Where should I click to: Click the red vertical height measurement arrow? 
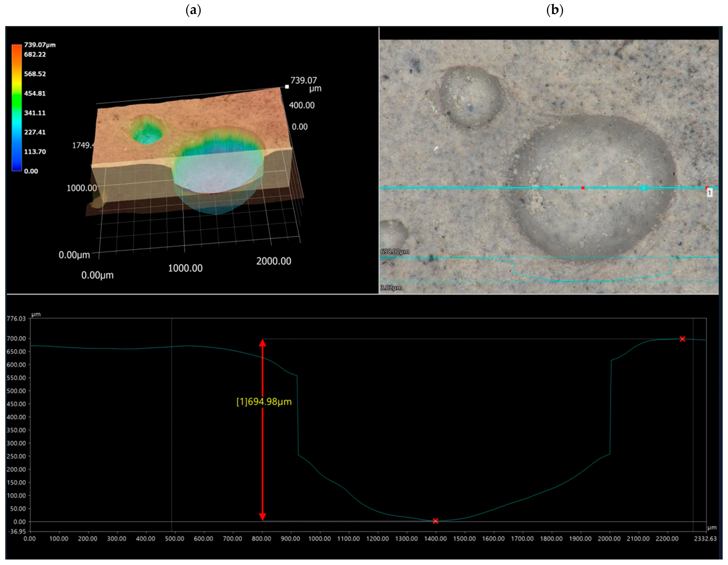pos(263,430)
